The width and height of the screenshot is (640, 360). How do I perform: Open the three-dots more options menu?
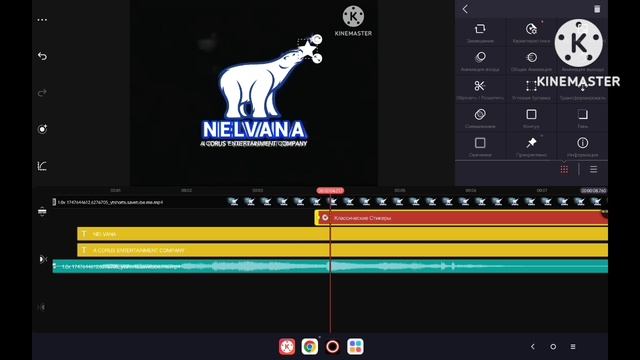pyautogui.click(x=42, y=20)
